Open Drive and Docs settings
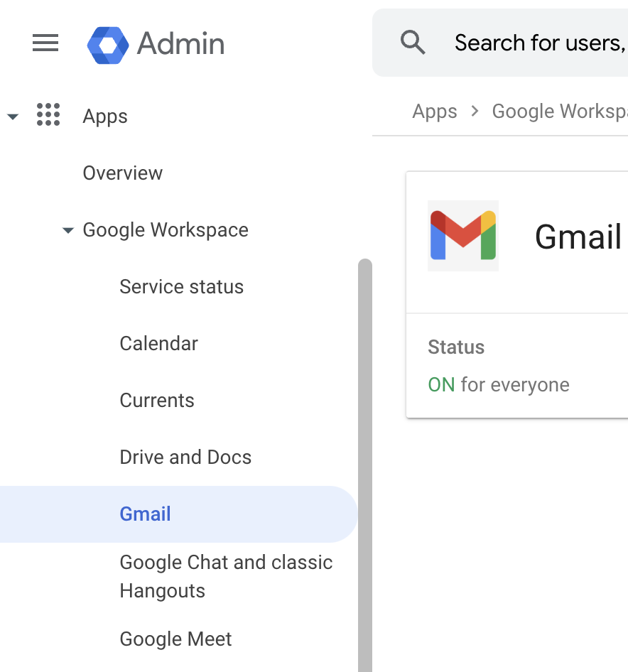628x672 pixels. (185, 457)
